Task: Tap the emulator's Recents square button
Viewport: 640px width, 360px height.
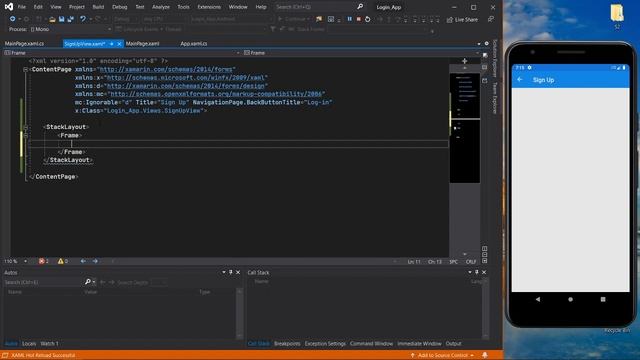Action: [x=603, y=299]
